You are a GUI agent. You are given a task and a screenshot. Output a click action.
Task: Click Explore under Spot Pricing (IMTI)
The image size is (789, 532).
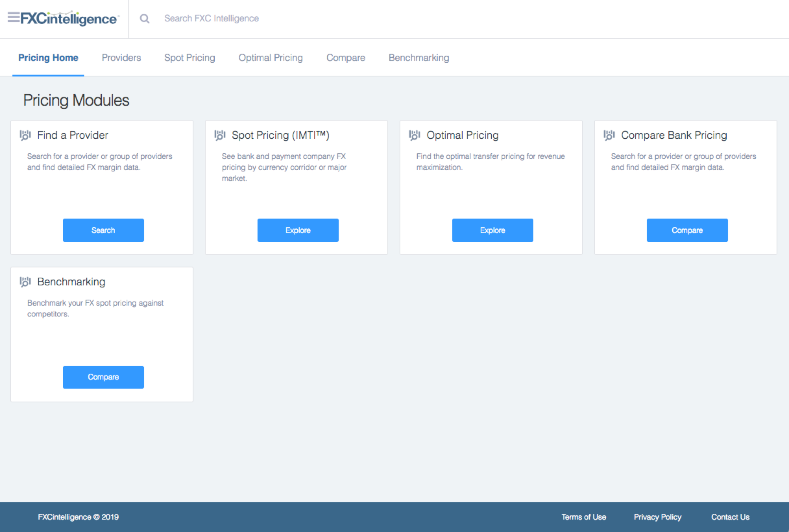(298, 230)
